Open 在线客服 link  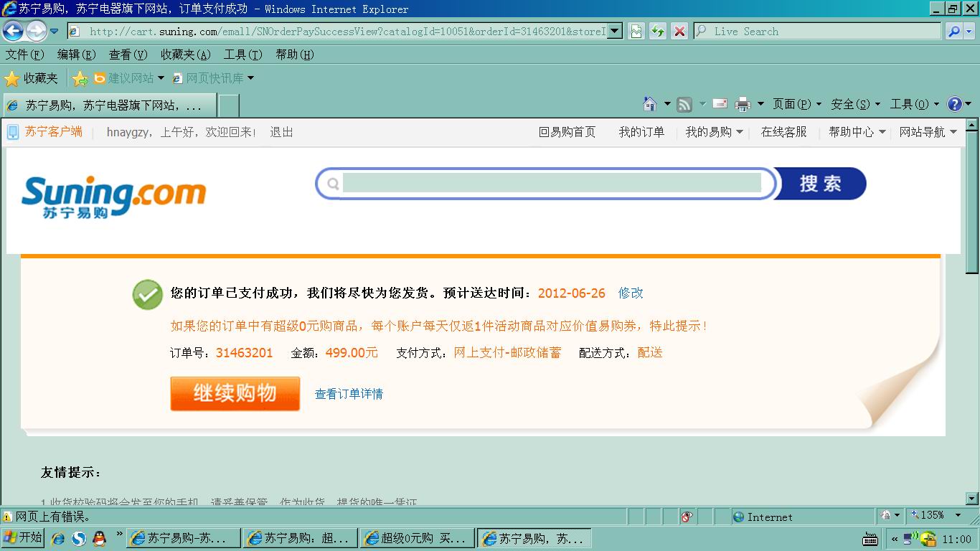783,132
